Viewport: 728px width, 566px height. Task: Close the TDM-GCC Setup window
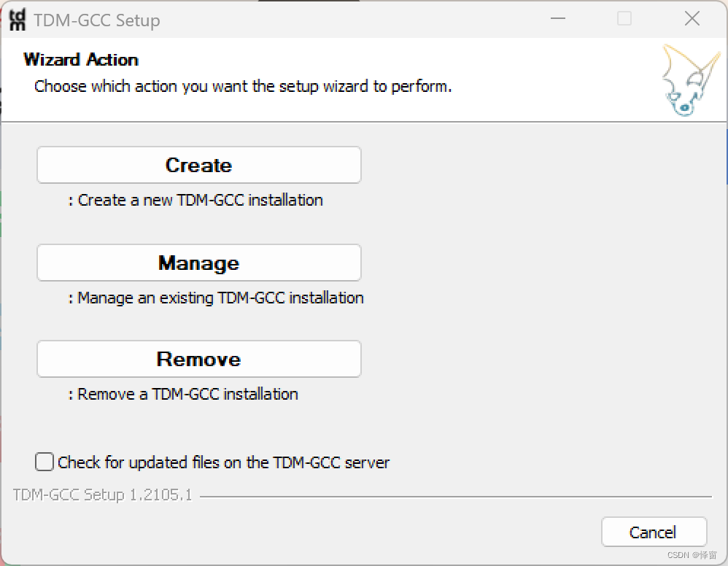[x=692, y=19]
